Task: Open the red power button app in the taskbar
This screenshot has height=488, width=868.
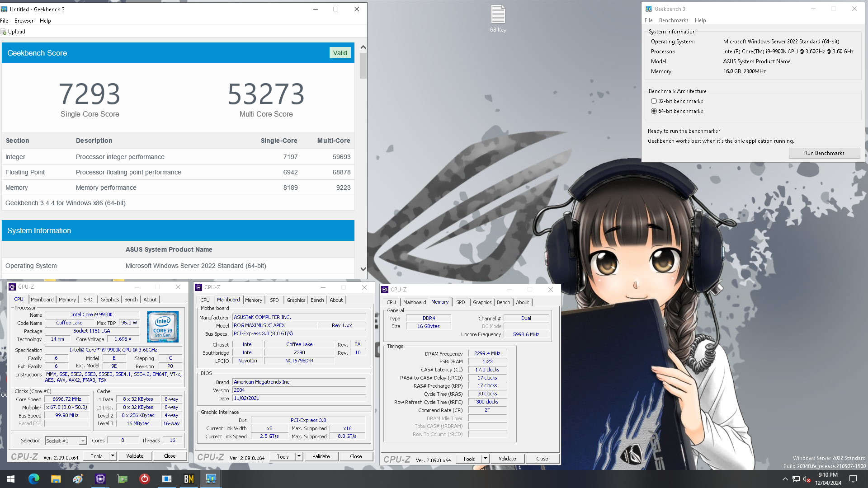Action: point(144,479)
